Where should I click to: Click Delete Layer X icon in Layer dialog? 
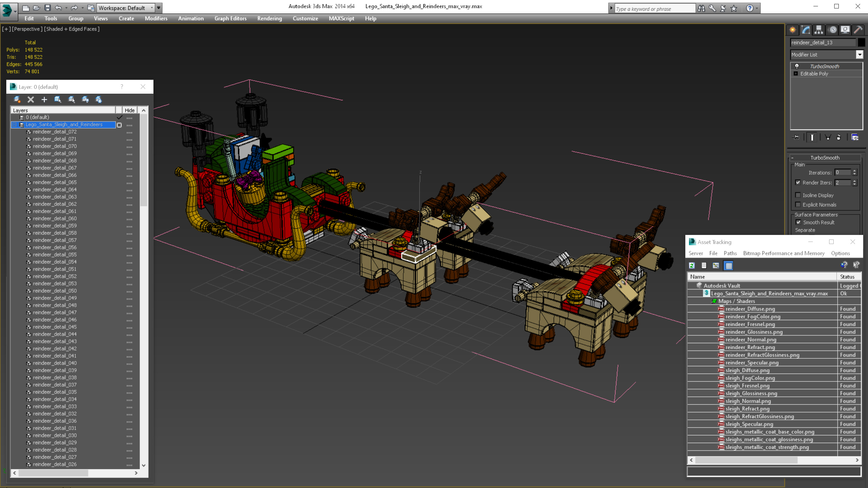[31, 99]
